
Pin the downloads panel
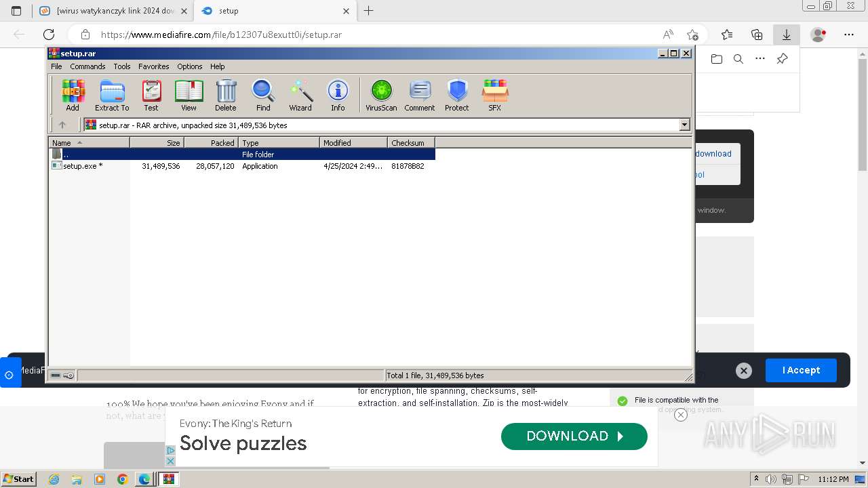point(782,59)
